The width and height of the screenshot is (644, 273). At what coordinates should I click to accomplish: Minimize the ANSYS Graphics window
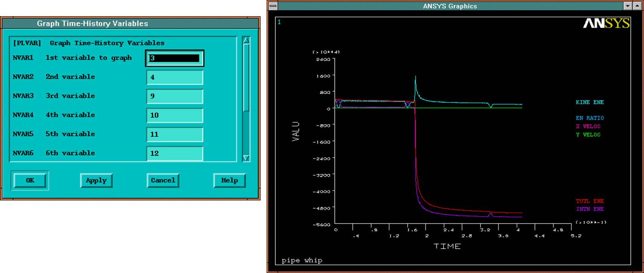click(628, 6)
